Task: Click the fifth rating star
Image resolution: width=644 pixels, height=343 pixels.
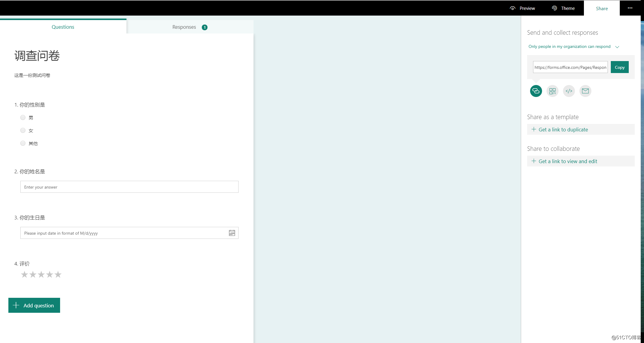Action: pos(58,274)
